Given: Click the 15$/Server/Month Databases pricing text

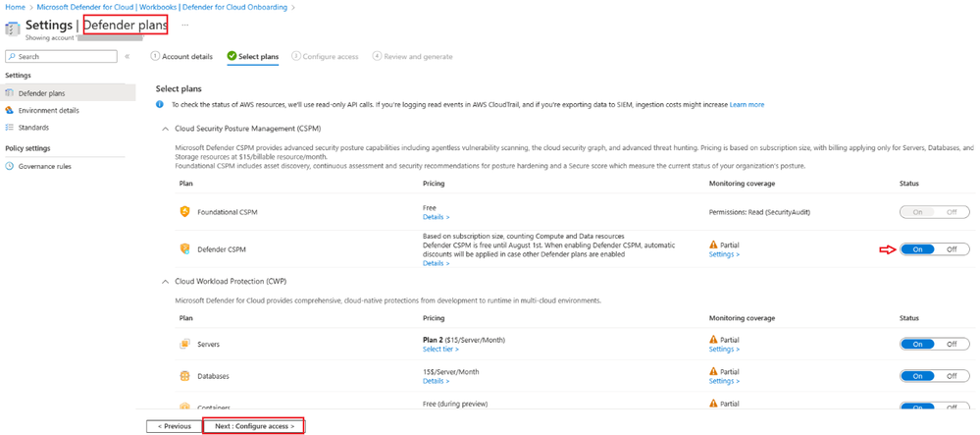Looking at the screenshot, I should point(451,372).
